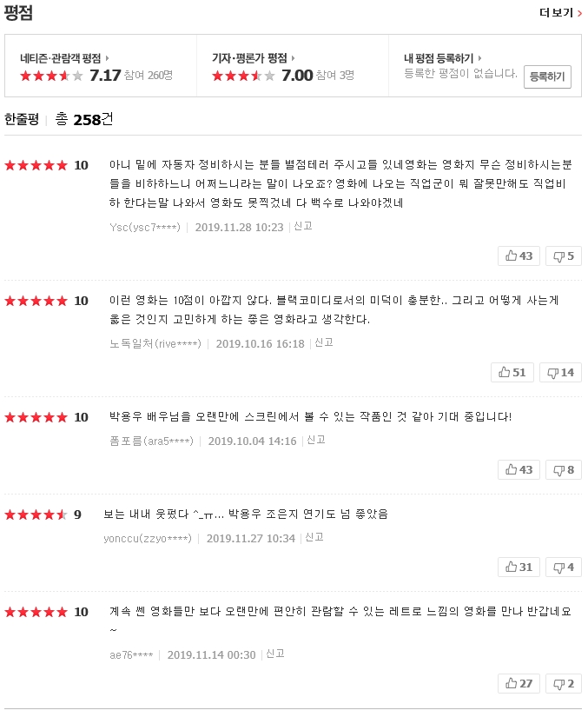Like the ae76**** review (27)
Viewport: 588px width, 717px height.
(519, 683)
